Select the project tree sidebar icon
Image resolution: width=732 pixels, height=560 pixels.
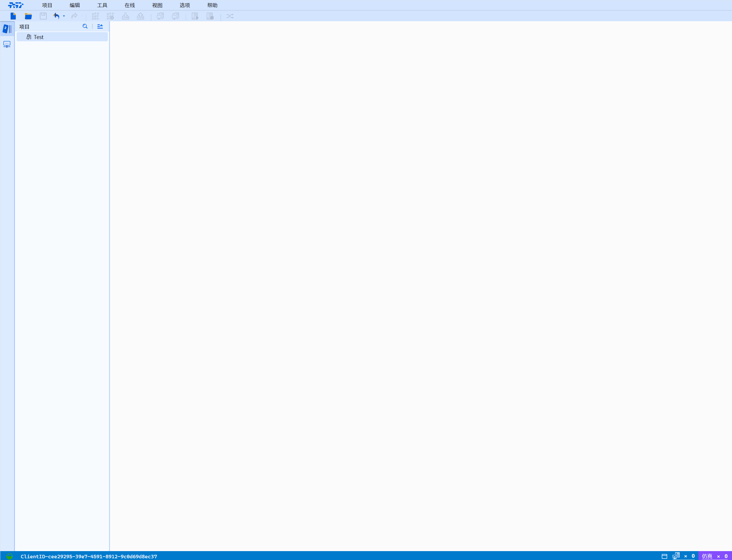click(x=7, y=29)
